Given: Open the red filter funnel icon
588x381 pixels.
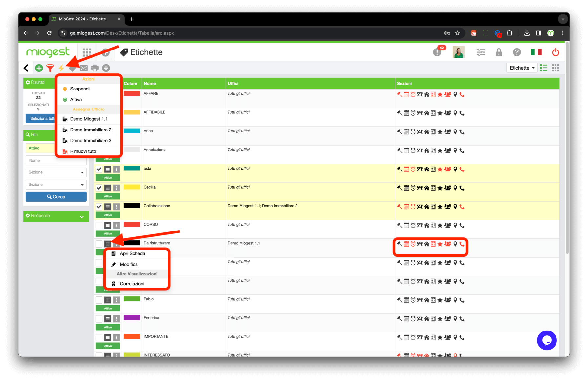Looking at the screenshot, I should coord(50,68).
